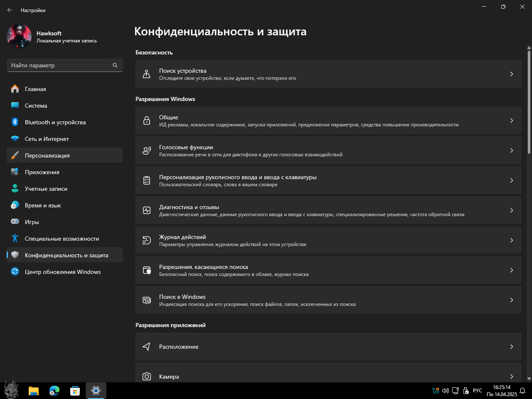Click the Найти параметр search field

(x=60, y=65)
